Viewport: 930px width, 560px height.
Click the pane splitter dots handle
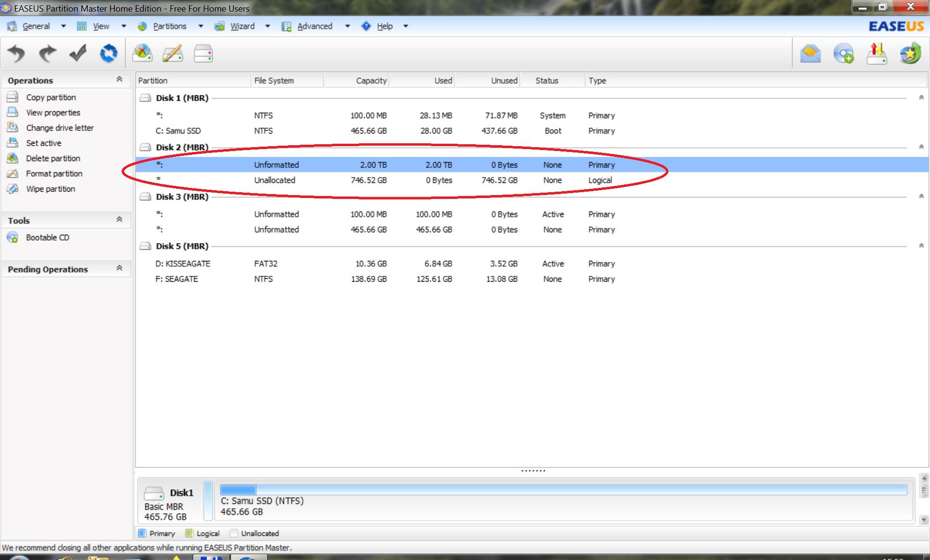tap(533, 470)
